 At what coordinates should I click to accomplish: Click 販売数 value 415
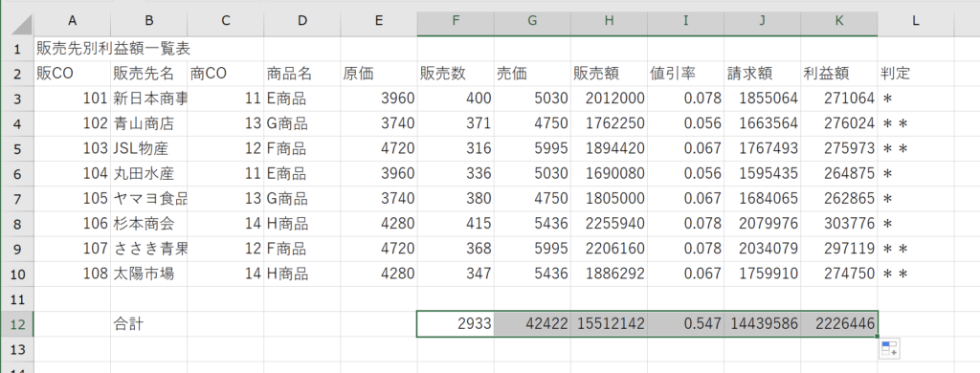456,224
